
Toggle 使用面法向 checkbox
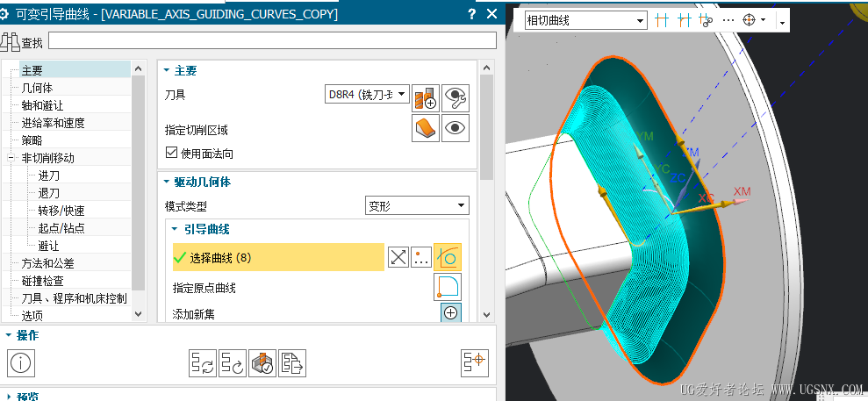click(x=171, y=154)
